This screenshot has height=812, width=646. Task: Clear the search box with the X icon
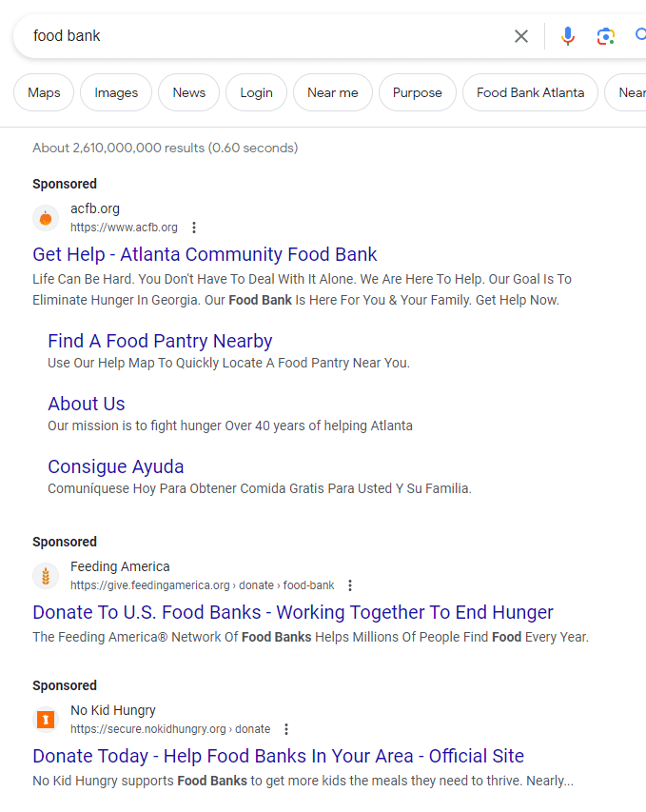pos(521,36)
